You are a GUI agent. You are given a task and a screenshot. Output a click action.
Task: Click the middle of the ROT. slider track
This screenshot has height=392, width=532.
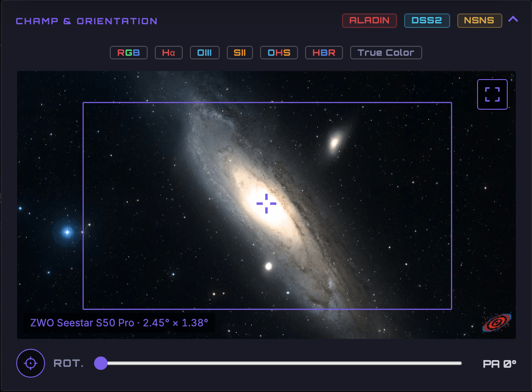278,363
